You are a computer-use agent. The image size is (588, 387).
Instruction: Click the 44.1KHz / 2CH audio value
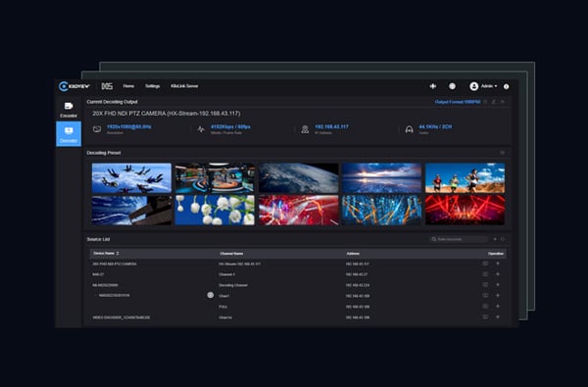(435, 126)
